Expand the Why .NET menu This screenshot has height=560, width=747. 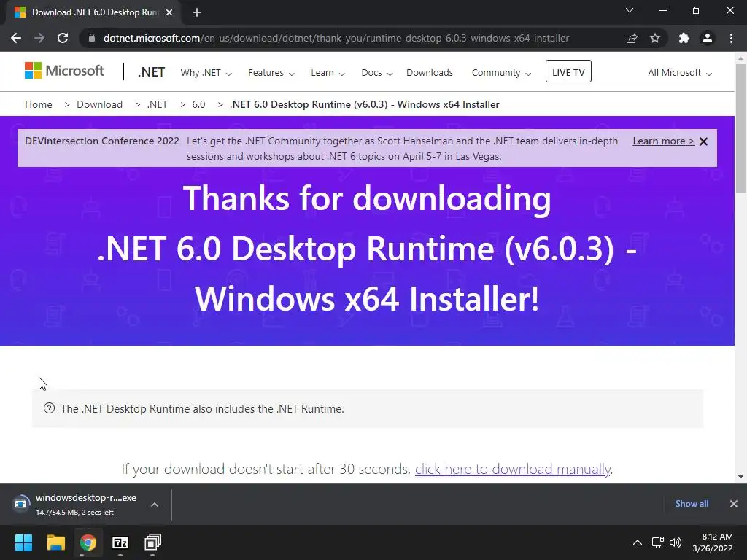[206, 73]
